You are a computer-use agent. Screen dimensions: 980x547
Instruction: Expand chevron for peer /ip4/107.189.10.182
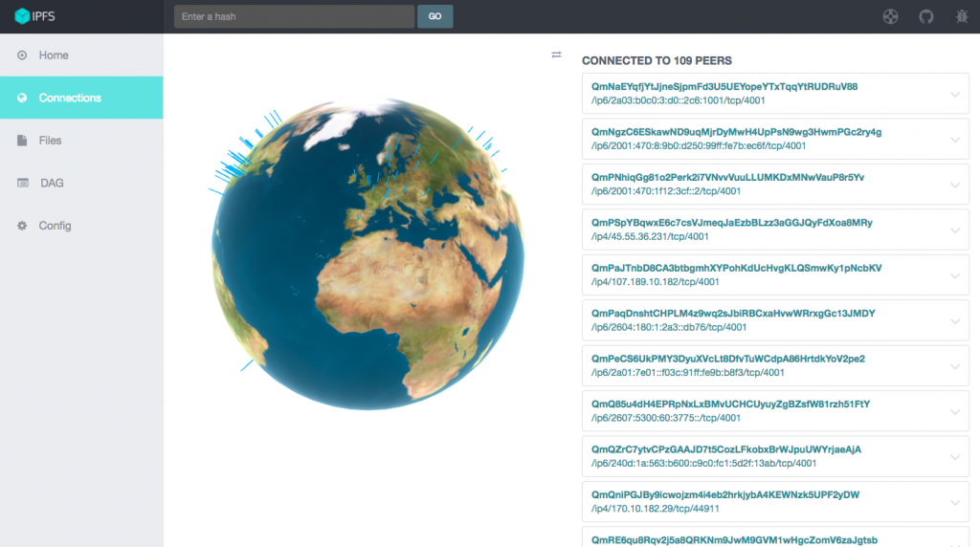tap(954, 275)
